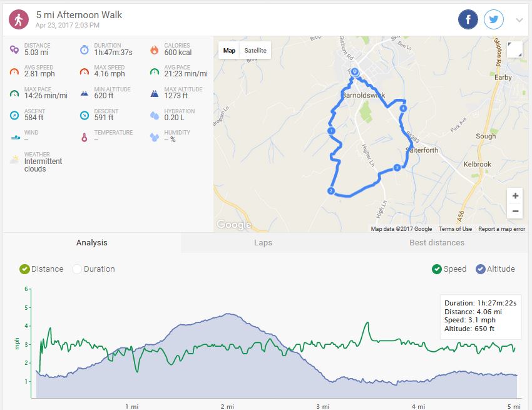Click the duration stopwatch icon
Viewport: 532px width, 410px height.
tap(84, 50)
